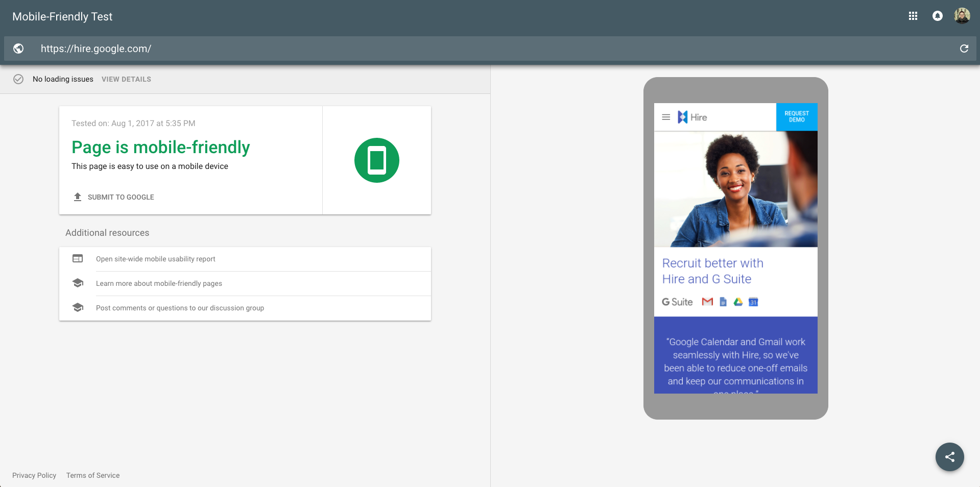The image size is (980, 487).
Task: Click 'This page is easy to use' text
Action: [x=150, y=166]
